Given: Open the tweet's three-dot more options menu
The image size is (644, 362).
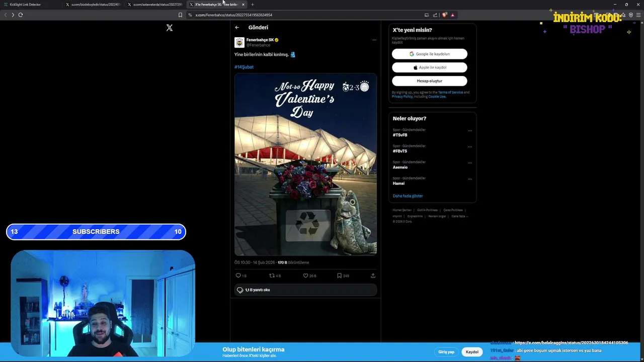Looking at the screenshot, I should [x=374, y=40].
